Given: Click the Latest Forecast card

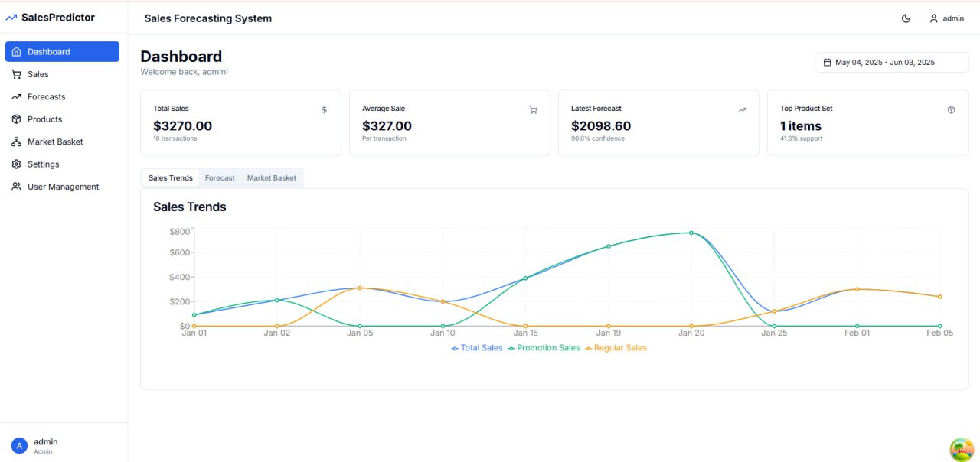Looking at the screenshot, I should [658, 123].
